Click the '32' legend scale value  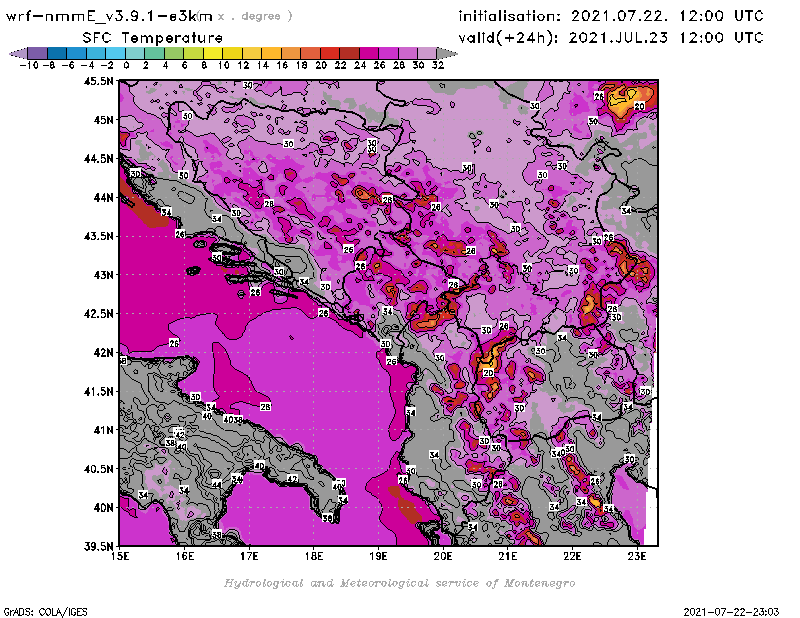pos(438,65)
